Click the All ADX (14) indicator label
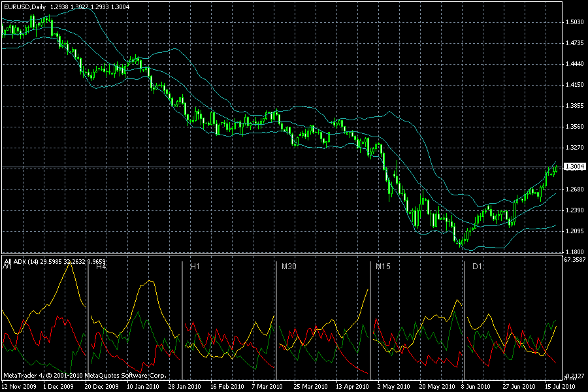The width and height of the screenshot is (588, 392). tap(21, 261)
